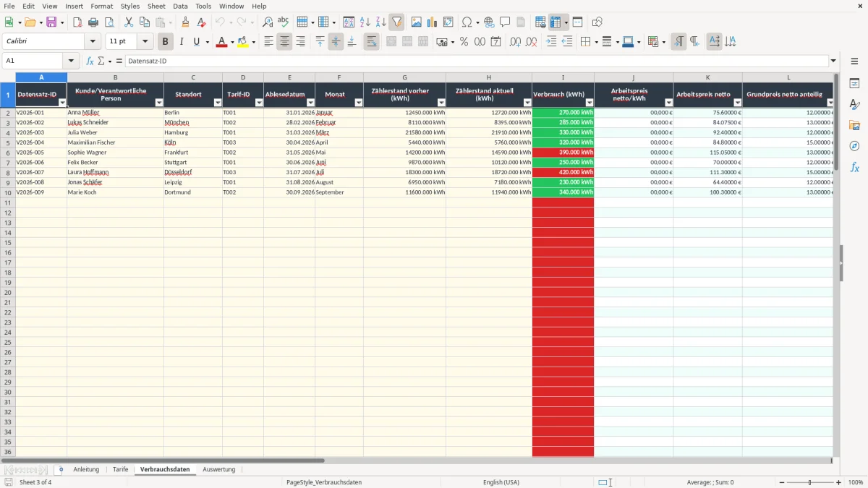Click the Insert Comment icon
The image size is (868, 488).
(x=505, y=22)
